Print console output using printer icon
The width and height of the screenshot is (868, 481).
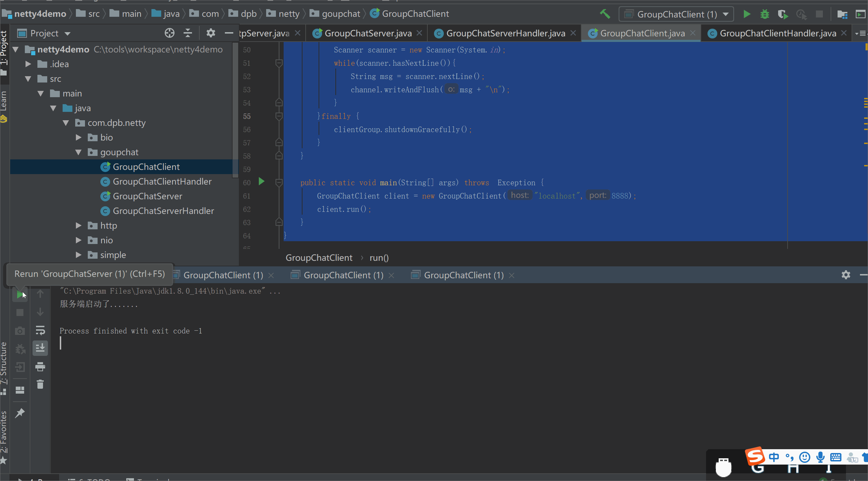tap(40, 367)
